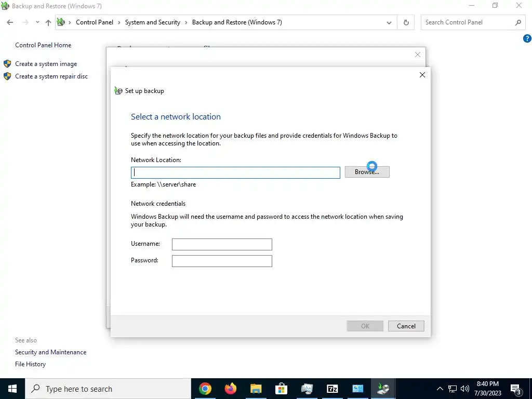
Task: Select Backup and Restore breadcrumb item
Action: [x=237, y=22]
